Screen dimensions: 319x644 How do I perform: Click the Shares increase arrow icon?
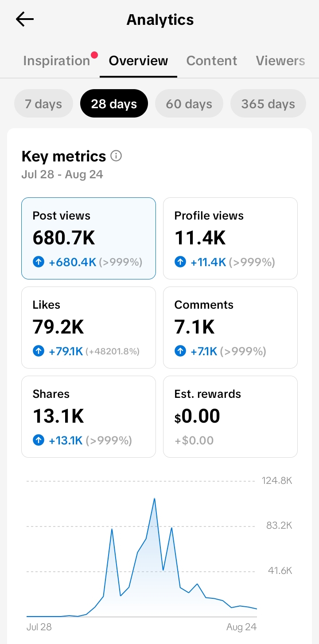click(39, 440)
